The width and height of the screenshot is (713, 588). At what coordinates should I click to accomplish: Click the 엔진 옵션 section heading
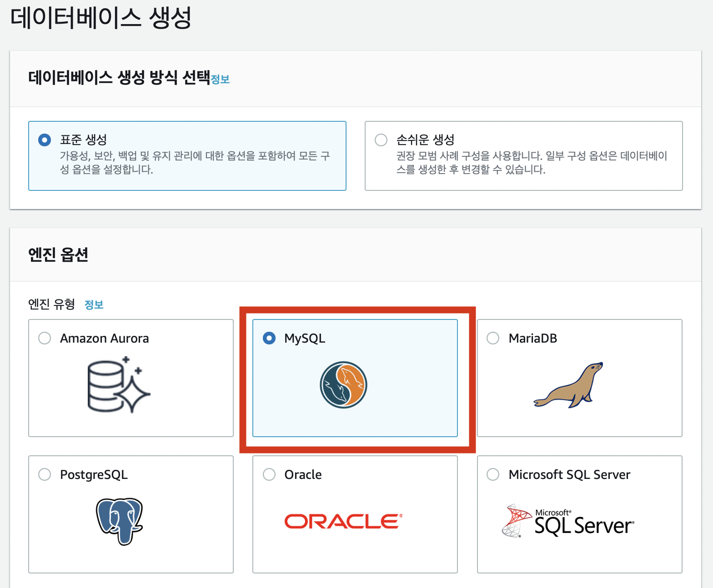click(x=58, y=254)
